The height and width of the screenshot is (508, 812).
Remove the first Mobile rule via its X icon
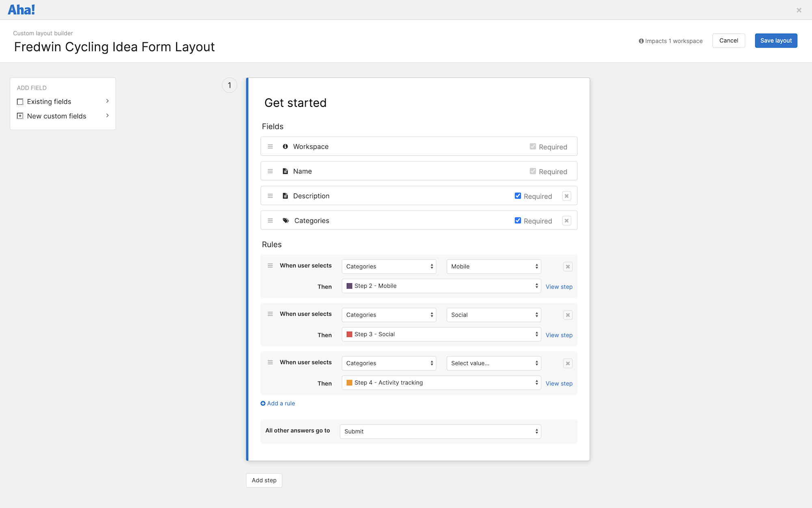568,266
